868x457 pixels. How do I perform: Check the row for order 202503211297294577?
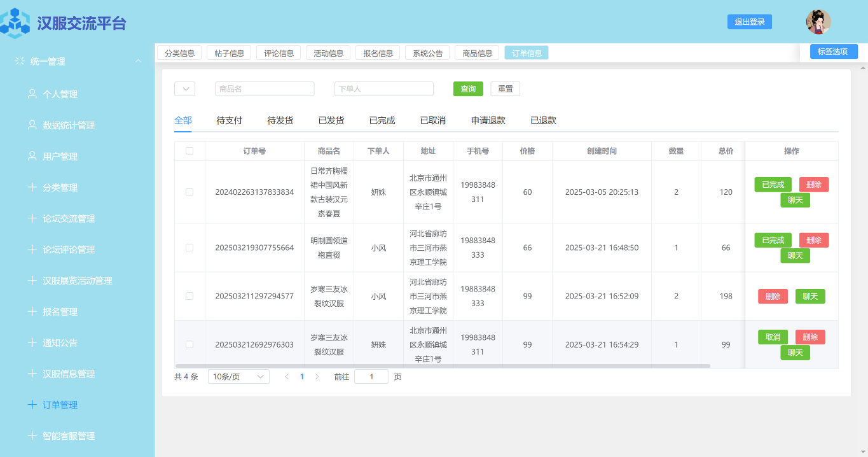(x=189, y=296)
